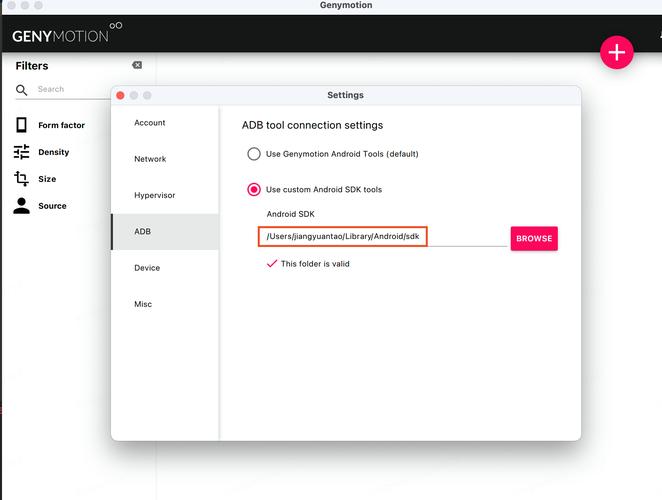Expand the Density filter
Image resolution: width=662 pixels, height=500 pixels.
(54, 152)
